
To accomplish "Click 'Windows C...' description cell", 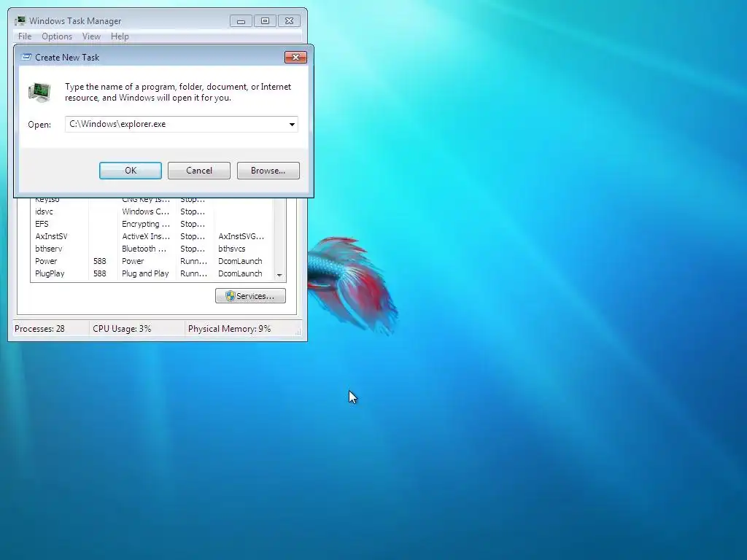I will tap(145, 211).
